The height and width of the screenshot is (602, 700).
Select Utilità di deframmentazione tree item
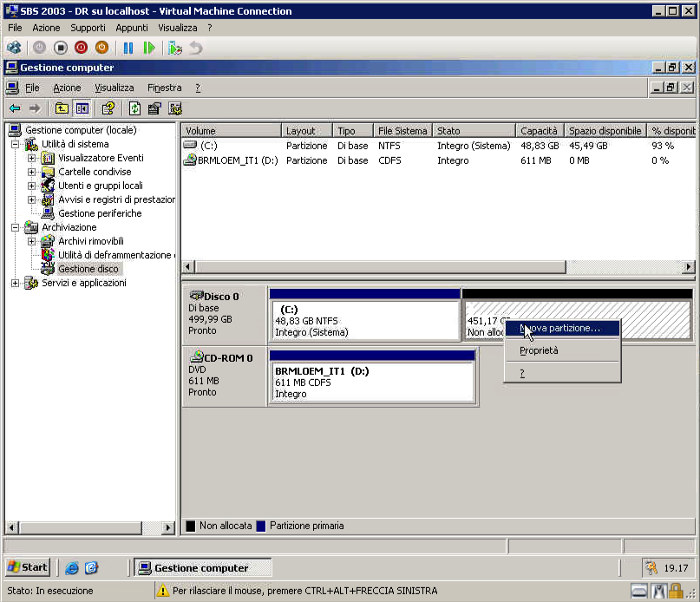[x=116, y=255]
